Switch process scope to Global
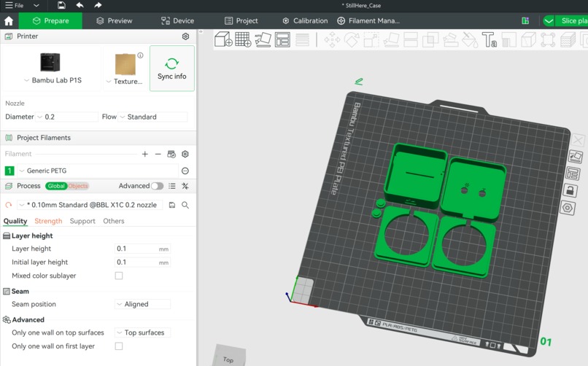588x366 pixels. [x=56, y=186]
